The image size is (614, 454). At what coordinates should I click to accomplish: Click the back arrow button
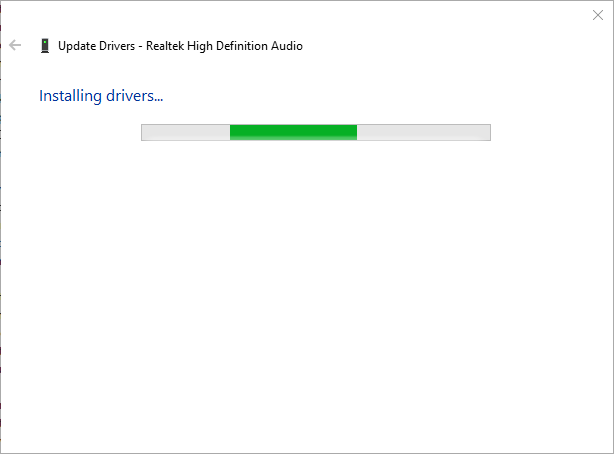click(x=15, y=45)
